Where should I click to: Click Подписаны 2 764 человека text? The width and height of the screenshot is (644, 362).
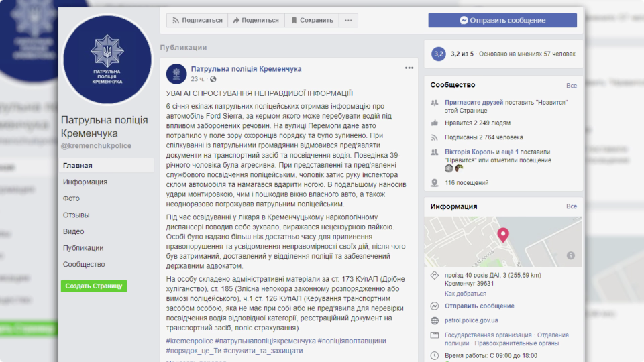484,137
